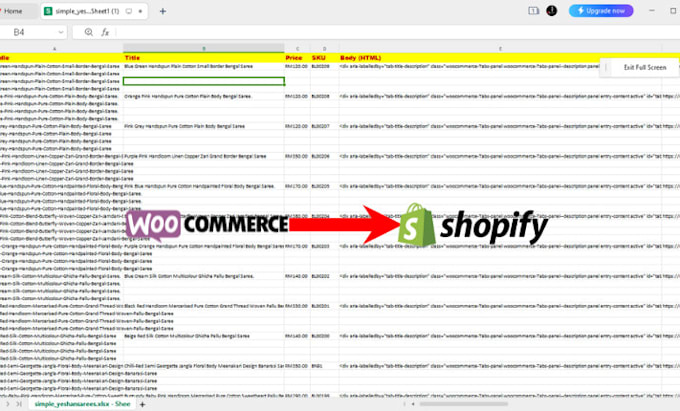Viewport: 680px width, 411px height.
Task: Click the SKU cell in the Beige Red row
Action: 324,336
